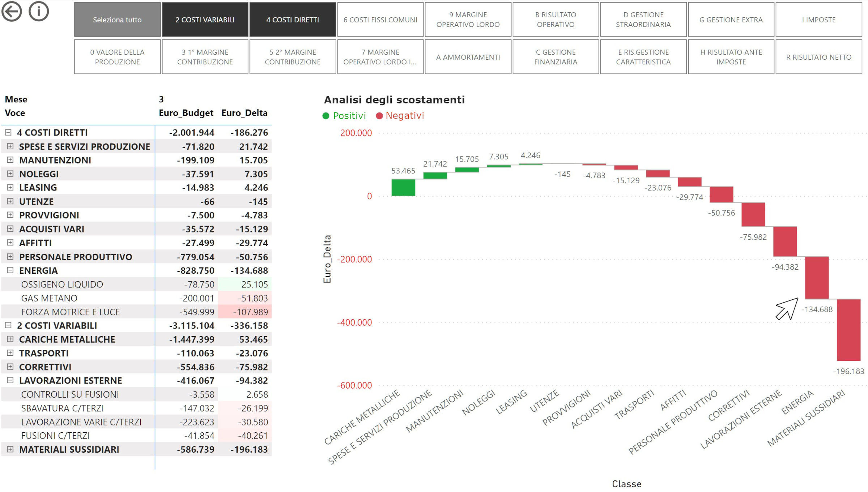
Task: Expand the MATERIALI SUSSIDIARI row
Action: (x=10, y=449)
